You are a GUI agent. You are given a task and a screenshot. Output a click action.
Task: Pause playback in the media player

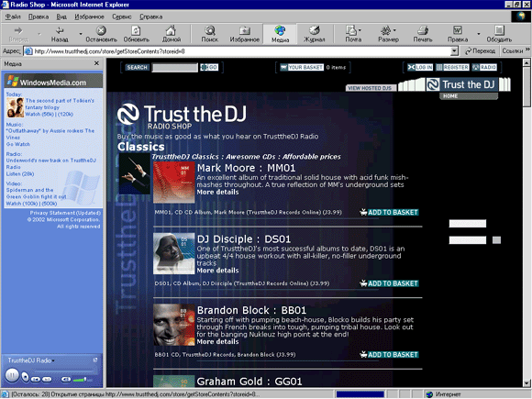[x=12, y=375]
